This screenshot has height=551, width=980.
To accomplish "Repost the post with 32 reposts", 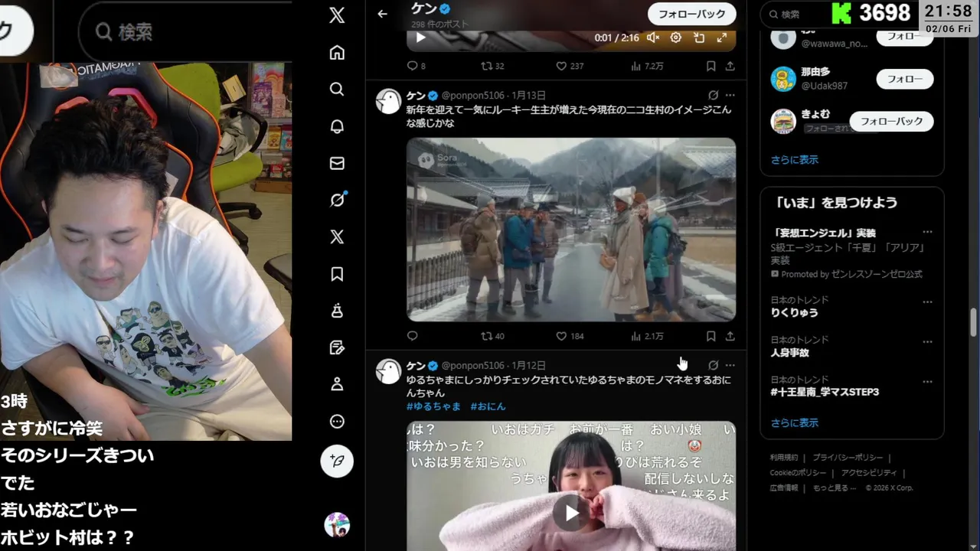I will 492,66.
